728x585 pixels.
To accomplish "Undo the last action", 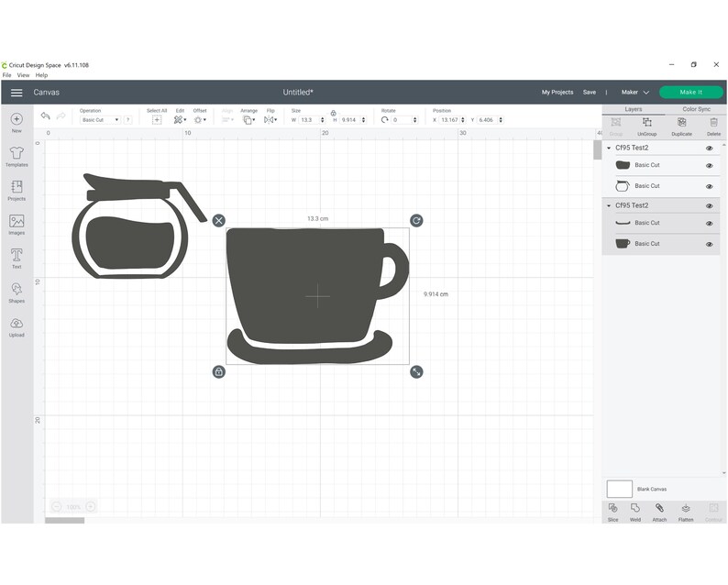I will (45, 116).
